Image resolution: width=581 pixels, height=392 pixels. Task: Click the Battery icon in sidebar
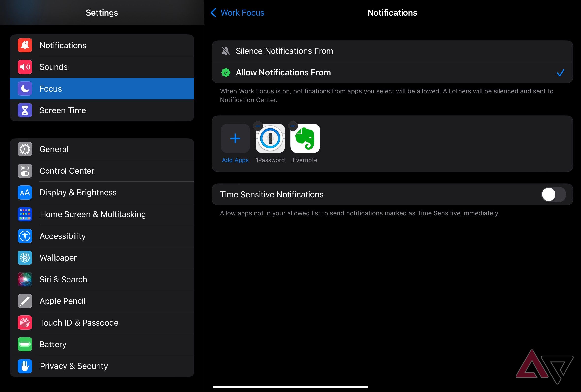point(25,344)
